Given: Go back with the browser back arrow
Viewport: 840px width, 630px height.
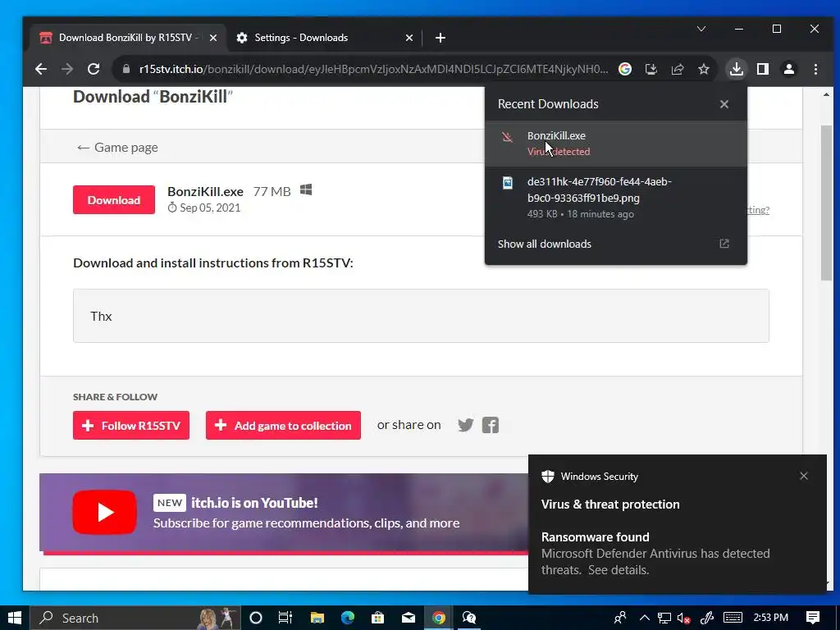Looking at the screenshot, I should point(41,69).
